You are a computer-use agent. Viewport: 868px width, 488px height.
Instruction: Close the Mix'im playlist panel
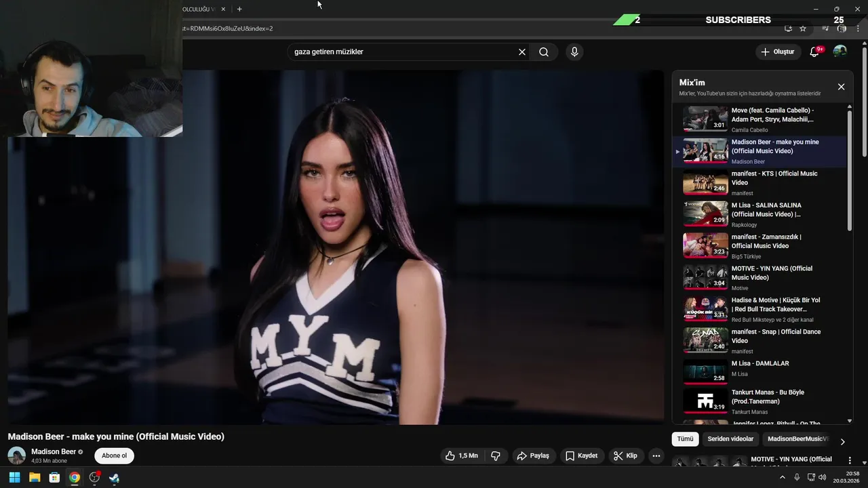pyautogui.click(x=841, y=87)
